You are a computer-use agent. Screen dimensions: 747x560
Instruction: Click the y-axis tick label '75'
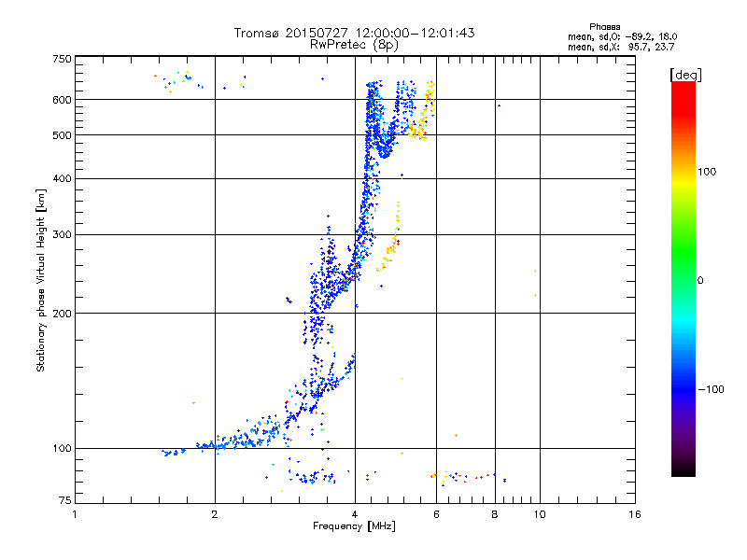[x=65, y=500]
